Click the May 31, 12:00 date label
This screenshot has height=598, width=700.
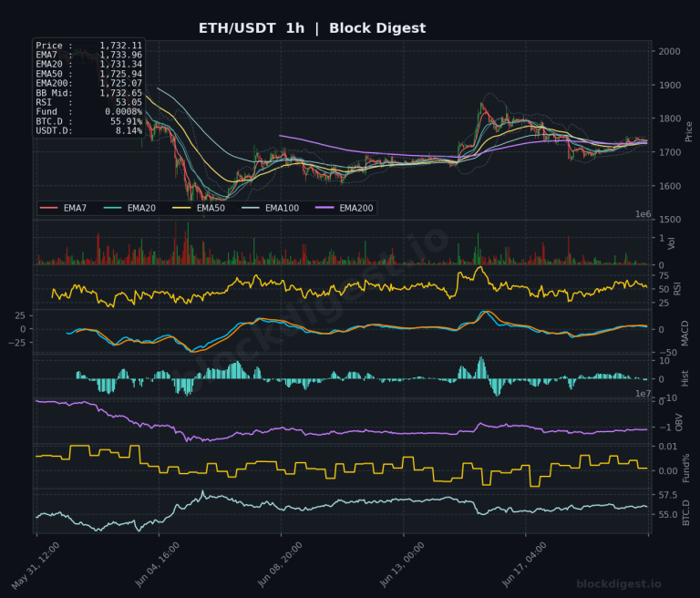36,566
